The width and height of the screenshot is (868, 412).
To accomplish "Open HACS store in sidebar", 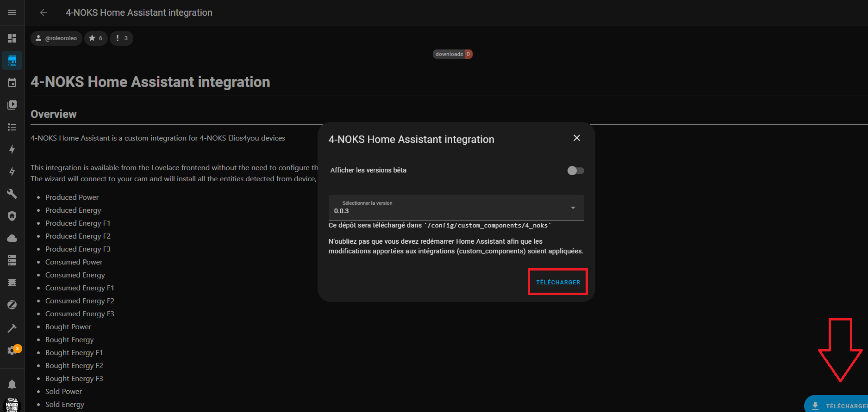I will click(12, 61).
